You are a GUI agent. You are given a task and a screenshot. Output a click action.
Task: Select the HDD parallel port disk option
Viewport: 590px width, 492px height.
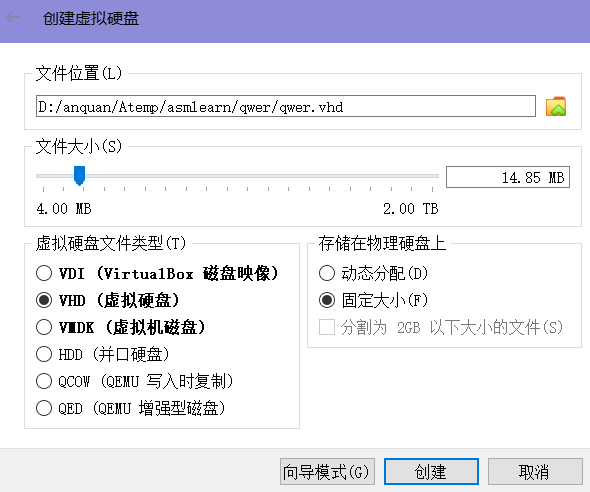coord(102,354)
